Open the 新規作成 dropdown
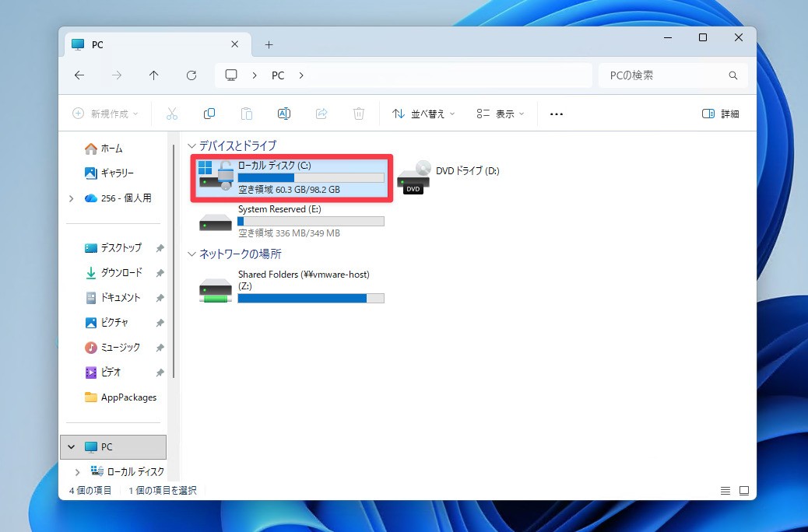 (106, 114)
